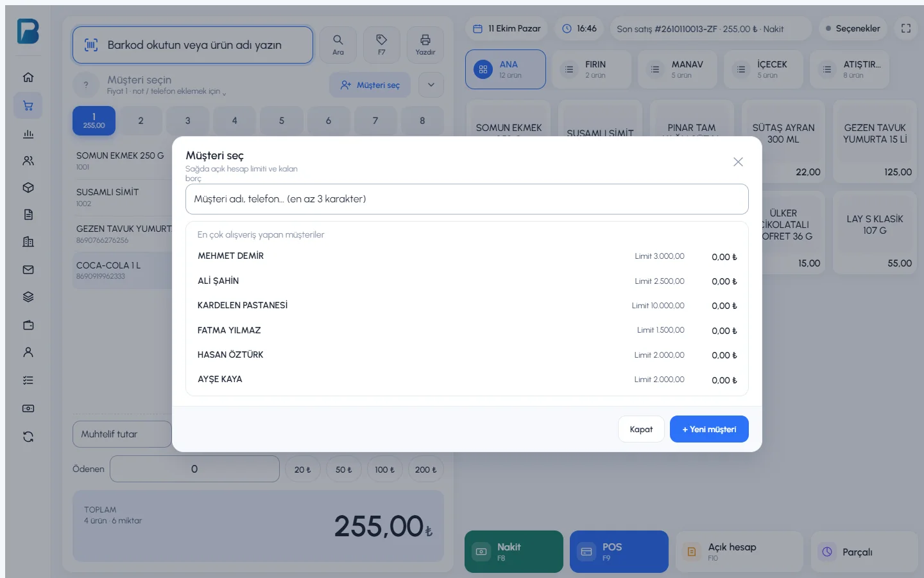This screenshot has height=578, width=924.
Task: Click the Yazdır printer button
Action: [x=425, y=45]
